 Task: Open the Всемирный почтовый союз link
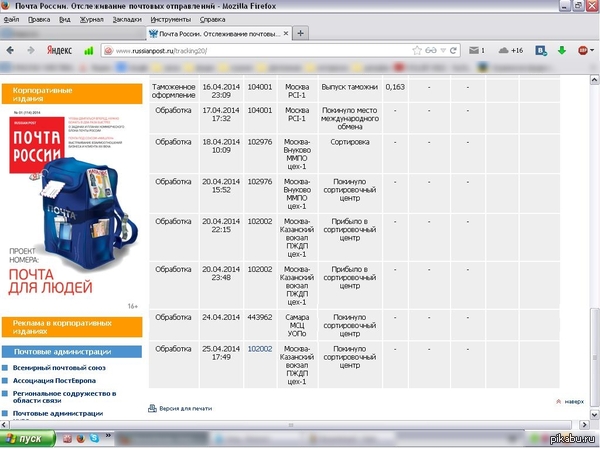tap(59, 368)
